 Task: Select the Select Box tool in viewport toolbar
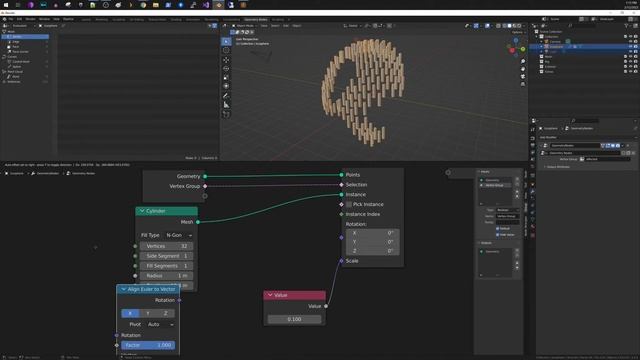pos(226,41)
